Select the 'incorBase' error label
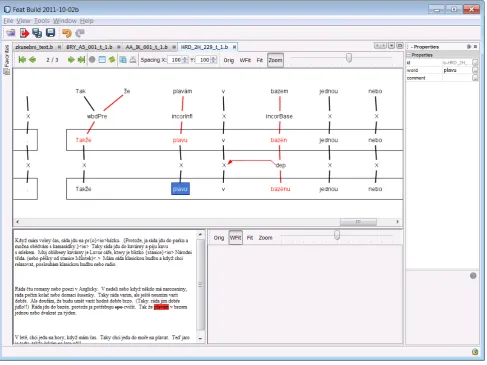Viewport: 487px width, 365px height. (x=279, y=116)
